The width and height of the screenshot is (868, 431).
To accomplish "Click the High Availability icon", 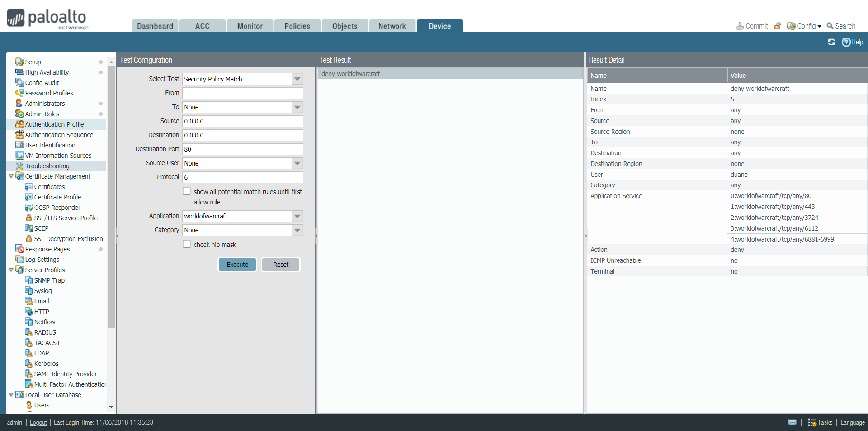I will coord(19,72).
